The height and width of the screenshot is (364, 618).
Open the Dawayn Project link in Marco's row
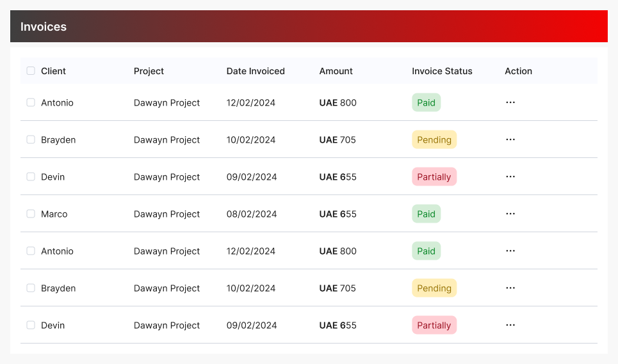167,214
